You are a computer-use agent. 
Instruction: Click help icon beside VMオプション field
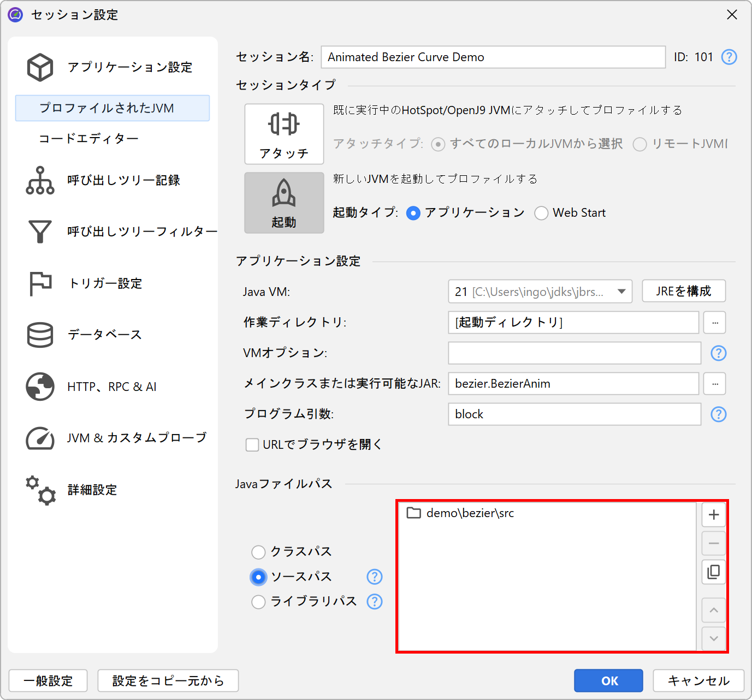click(718, 353)
